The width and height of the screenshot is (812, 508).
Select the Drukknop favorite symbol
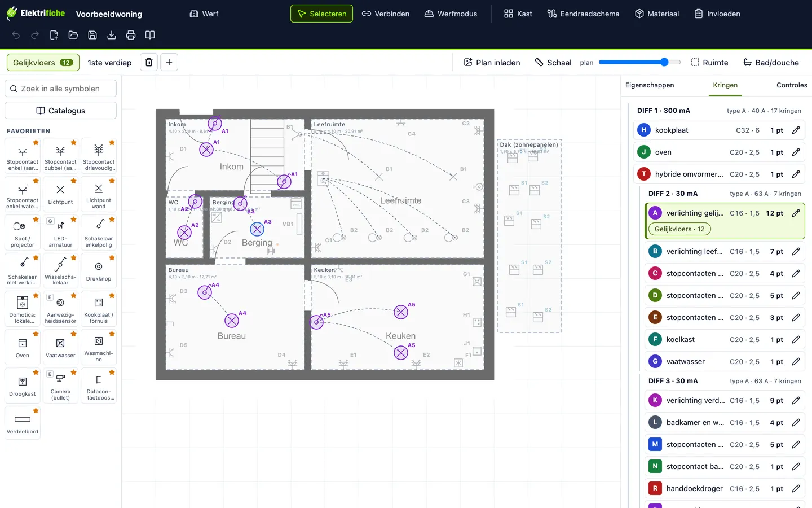point(99,270)
